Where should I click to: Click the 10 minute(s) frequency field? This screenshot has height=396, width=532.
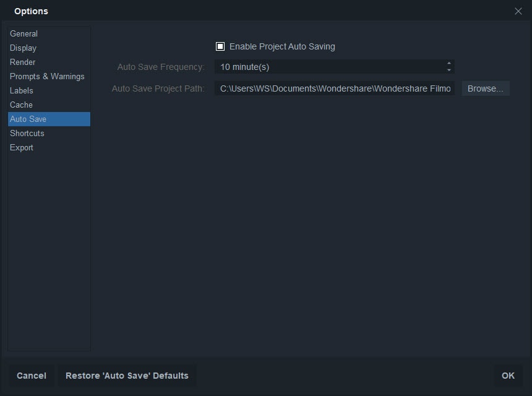tap(328, 67)
